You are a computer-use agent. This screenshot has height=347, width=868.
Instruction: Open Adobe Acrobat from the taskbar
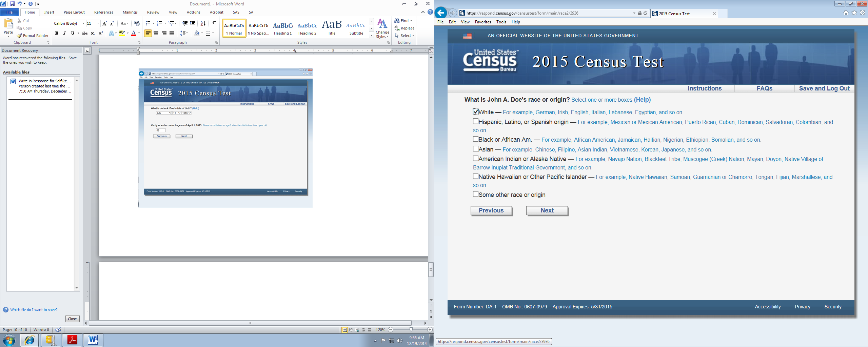tap(72, 340)
